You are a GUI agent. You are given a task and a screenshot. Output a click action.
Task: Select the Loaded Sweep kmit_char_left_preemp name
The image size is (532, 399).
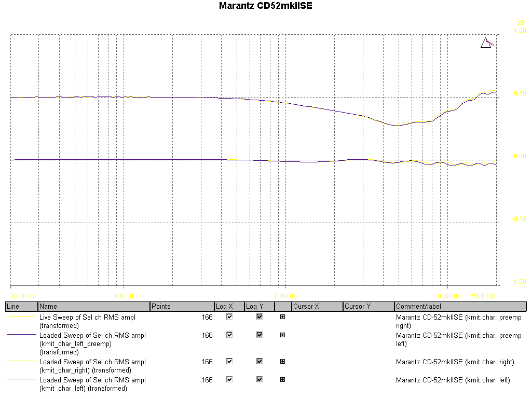(92, 343)
